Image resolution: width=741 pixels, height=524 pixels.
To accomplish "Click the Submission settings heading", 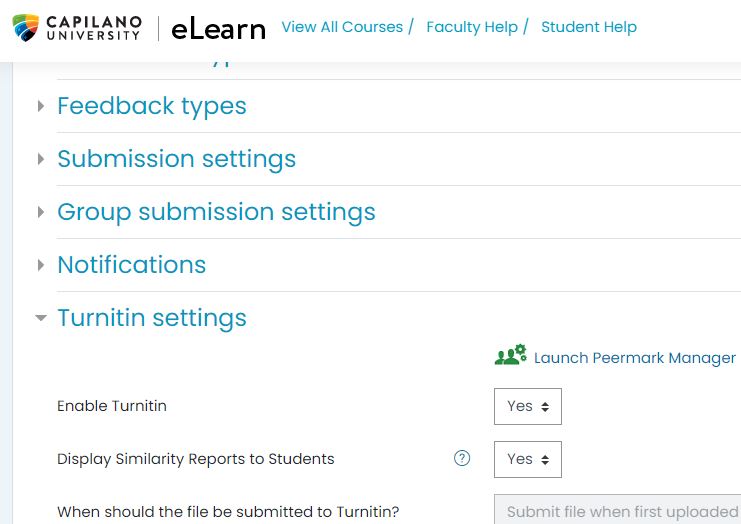I will coord(177,159).
